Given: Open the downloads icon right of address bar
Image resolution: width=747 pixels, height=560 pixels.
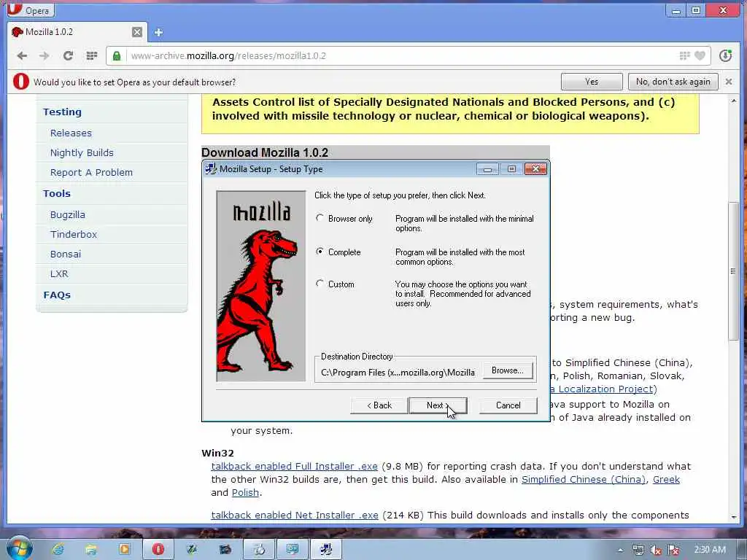Looking at the screenshot, I should pos(725,55).
